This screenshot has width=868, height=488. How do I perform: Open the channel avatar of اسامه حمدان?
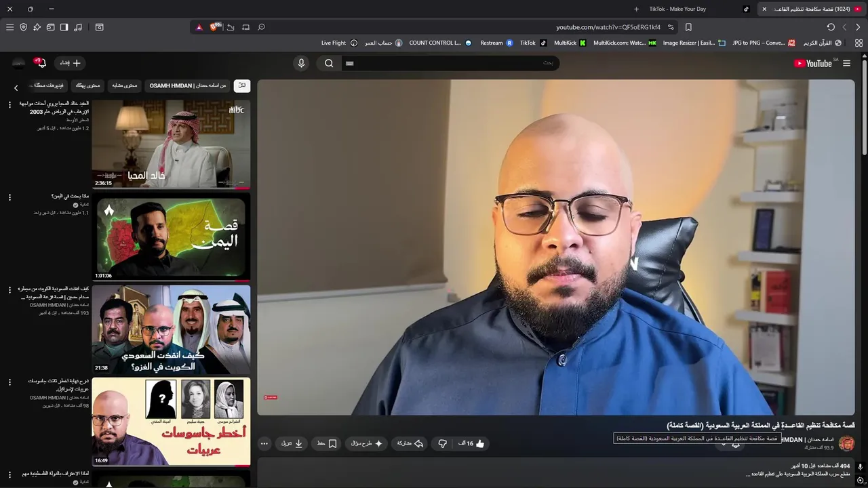point(846,443)
